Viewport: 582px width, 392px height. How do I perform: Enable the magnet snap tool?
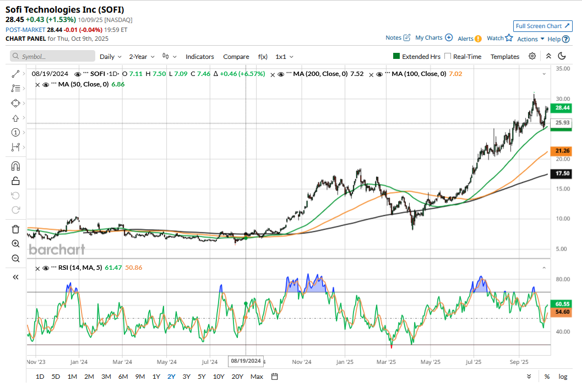[15, 166]
